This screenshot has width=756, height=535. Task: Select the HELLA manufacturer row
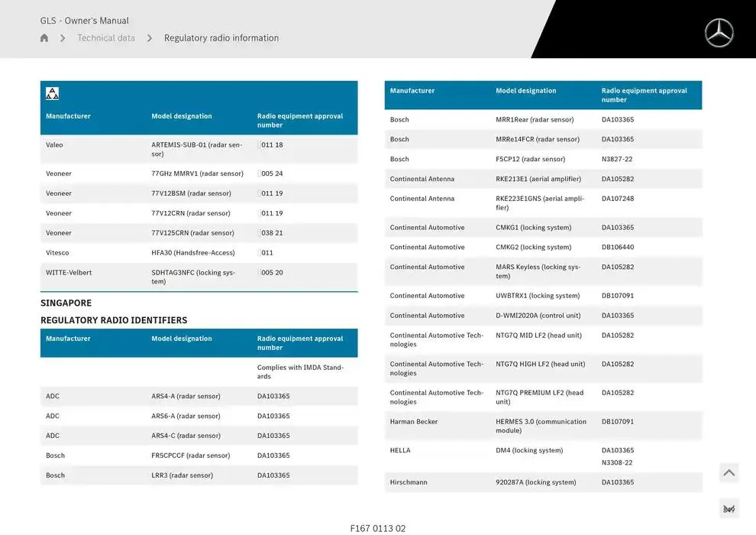point(400,450)
